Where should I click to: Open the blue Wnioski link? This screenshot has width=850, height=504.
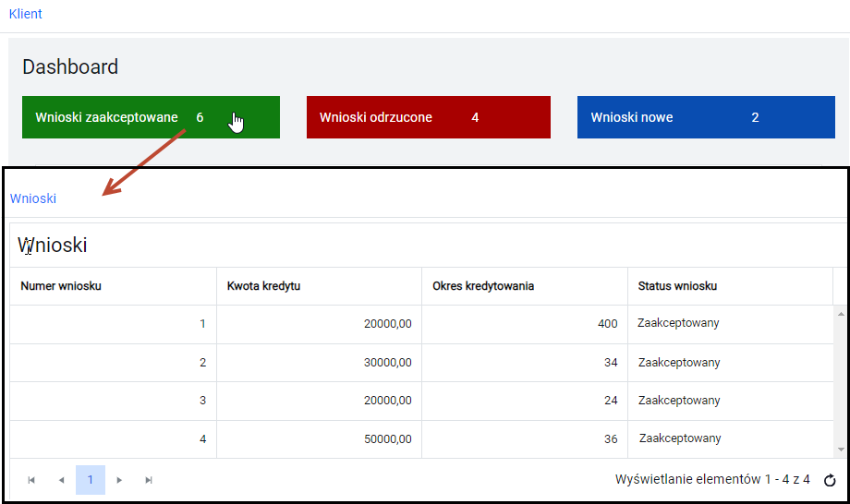33,198
